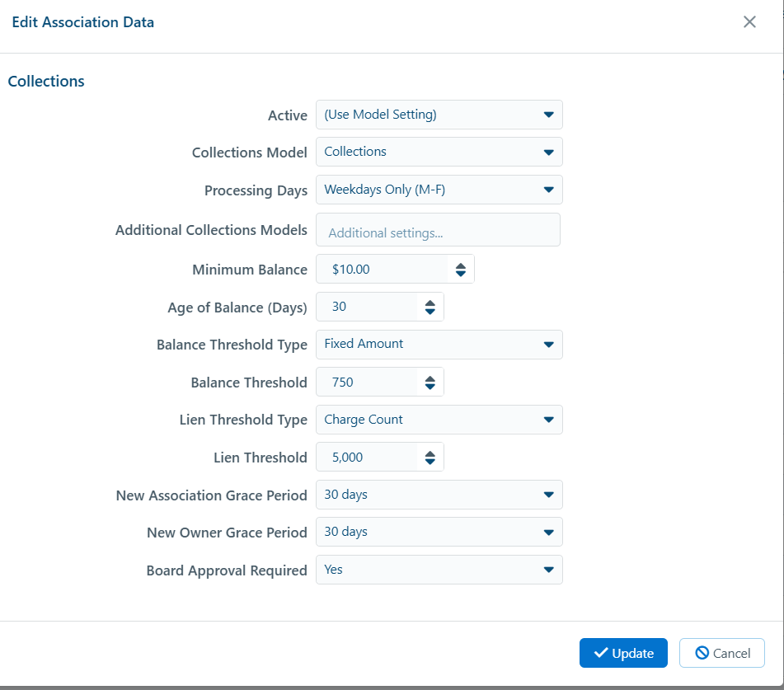Click the Age of Balance input
Screen dimensions: 784x690
(367, 307)
